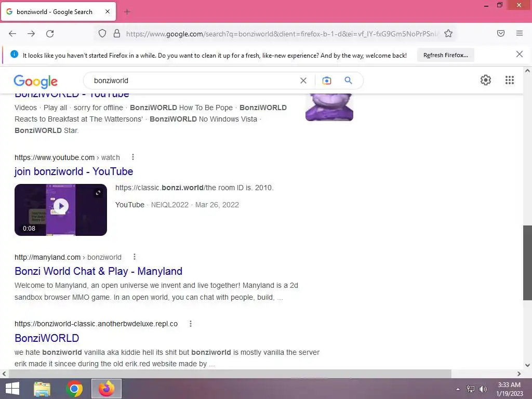Open a new tab with the plus button
The height and width of the screenshot is (399, 532).
(127, 12)
